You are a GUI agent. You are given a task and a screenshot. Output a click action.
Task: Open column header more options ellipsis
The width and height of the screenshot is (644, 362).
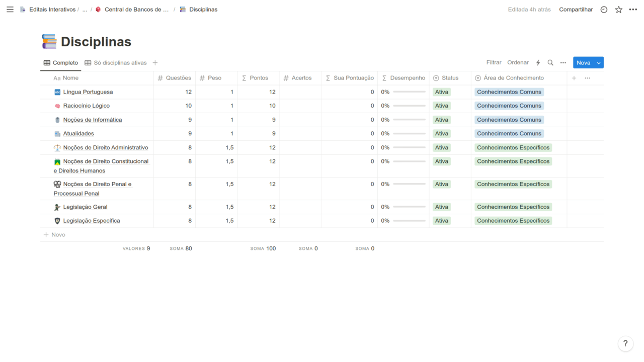coord(587,78)
